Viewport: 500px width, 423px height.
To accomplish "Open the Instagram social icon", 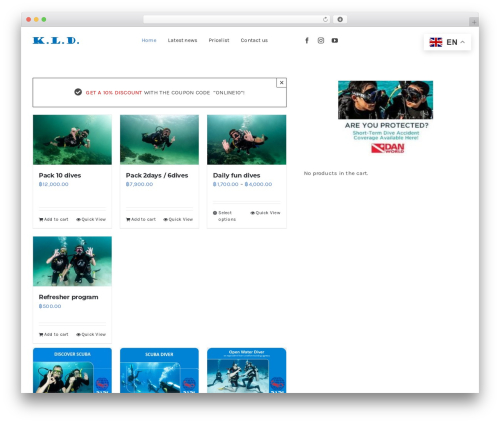I will pyautogui.click(x=321, y=40).
